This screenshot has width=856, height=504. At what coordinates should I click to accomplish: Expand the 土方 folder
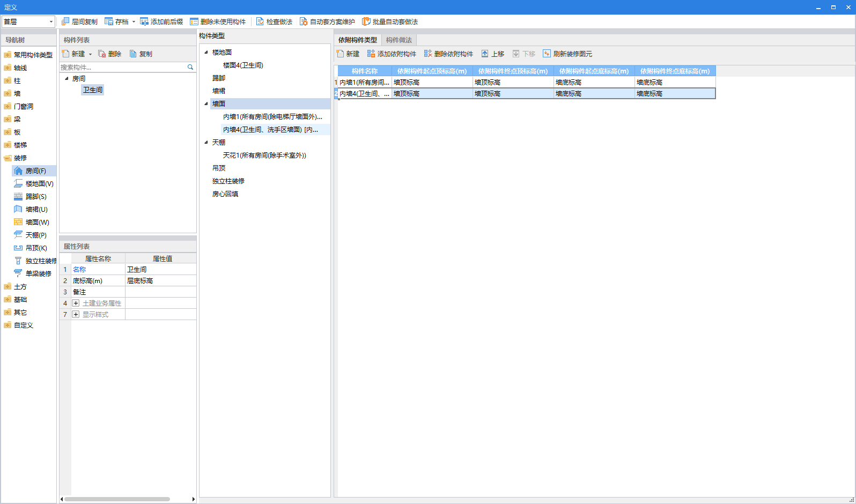point(8,286)
